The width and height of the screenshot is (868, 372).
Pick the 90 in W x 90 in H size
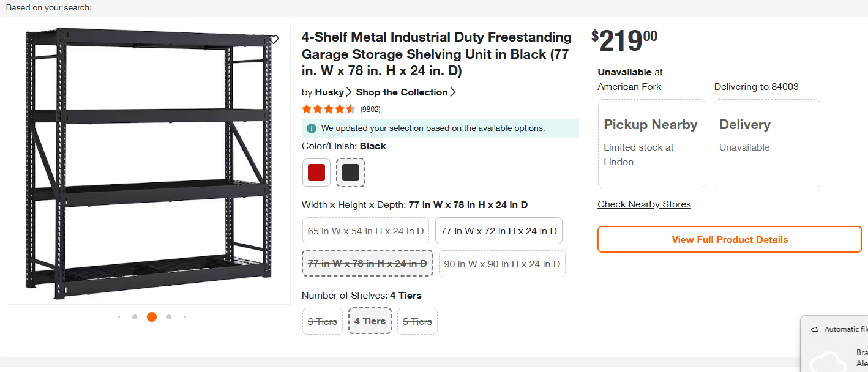[501, 264]
